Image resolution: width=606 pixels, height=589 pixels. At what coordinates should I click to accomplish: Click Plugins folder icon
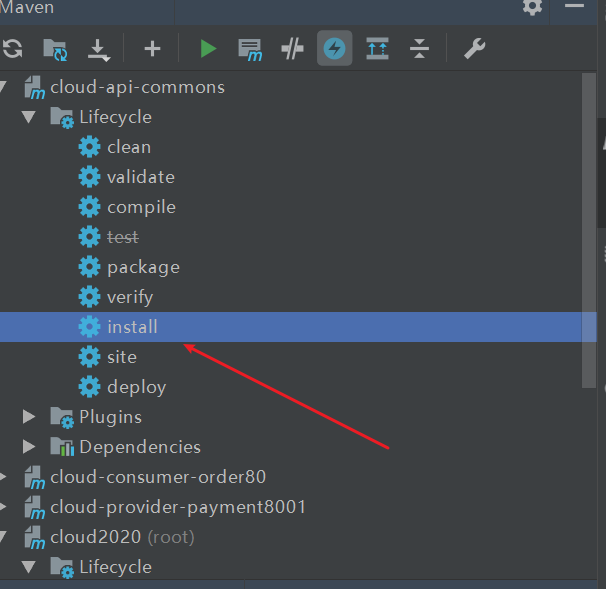click(62, 417)
